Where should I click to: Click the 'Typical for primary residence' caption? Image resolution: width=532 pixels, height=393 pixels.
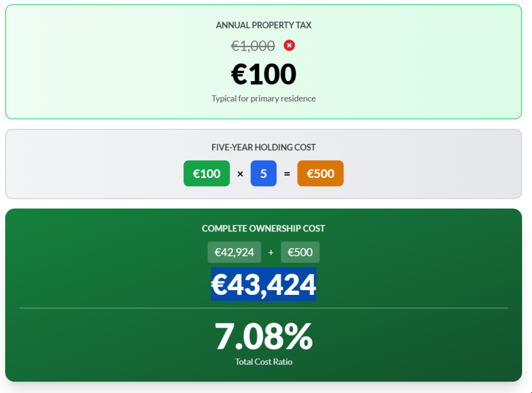263,99
